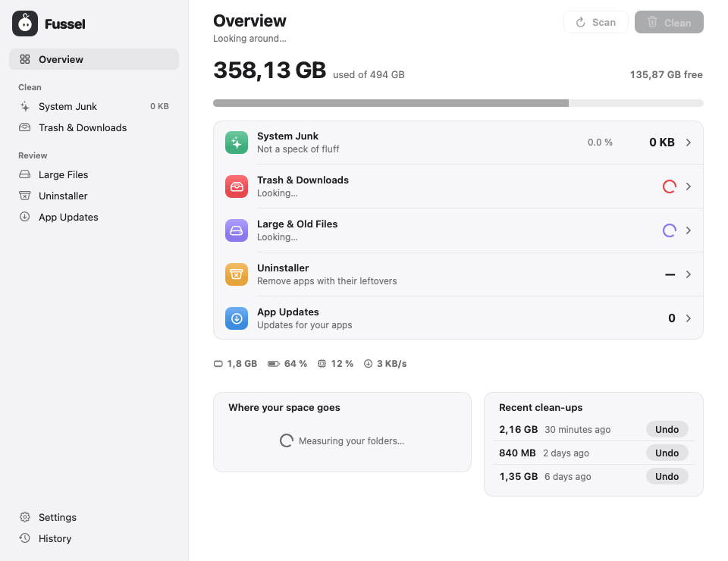Click the blue App Updates download icon
Image resolution: width=728 pixels, height=561 pixels.
237,318
